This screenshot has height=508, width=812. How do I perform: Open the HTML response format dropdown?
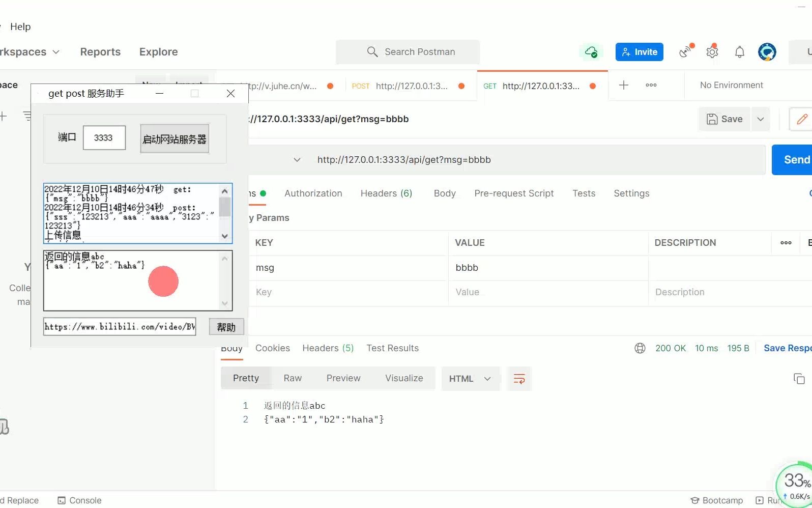pyautogui.click(x=470, y=379)
